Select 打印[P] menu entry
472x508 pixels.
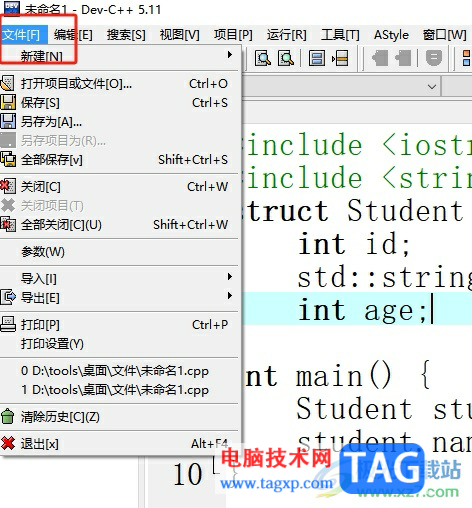(x=120, y=324)
